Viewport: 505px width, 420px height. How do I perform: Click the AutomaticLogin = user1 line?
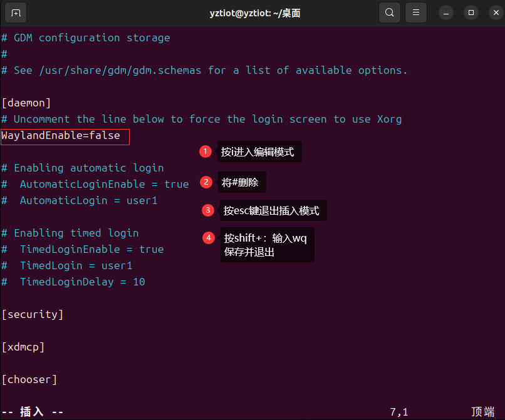[x=79, y=200]
